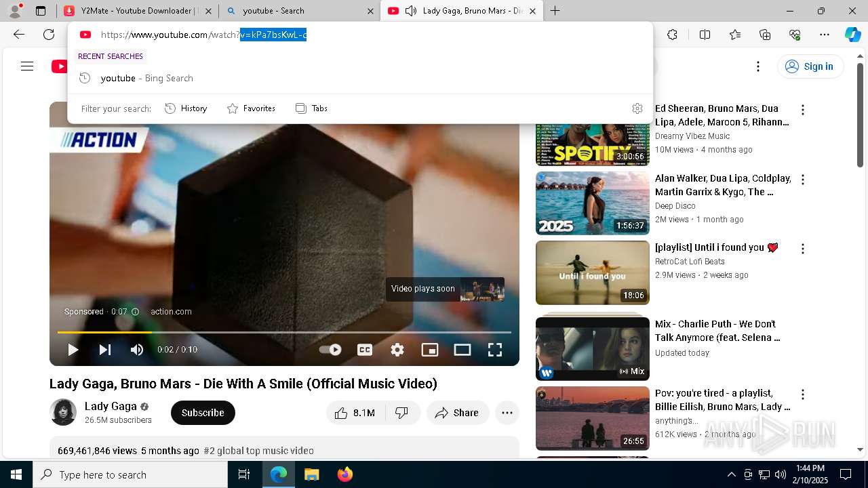
Task: Filter address bar search by History
Action: pos(186,108)
